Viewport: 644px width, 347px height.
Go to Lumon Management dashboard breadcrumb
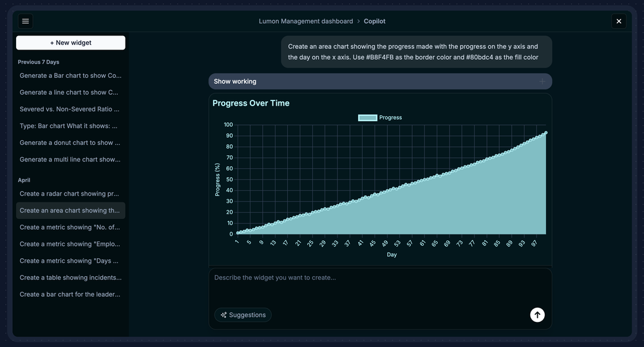(x=306, y=21)
